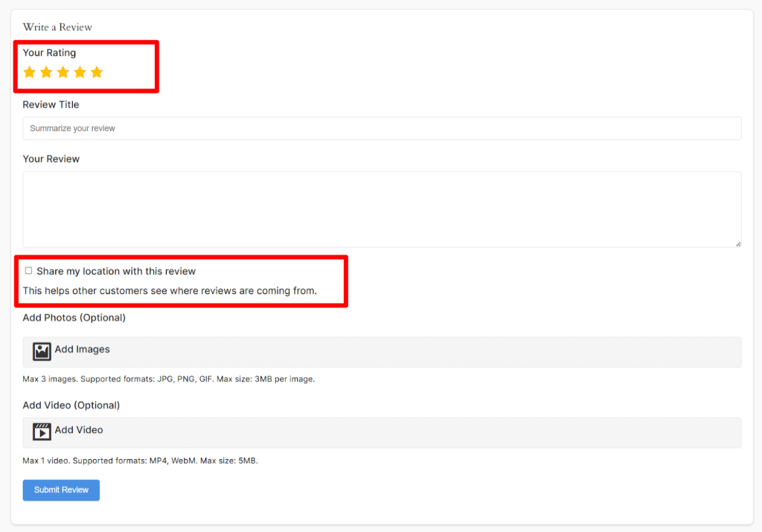Click the Add Images picture icon

[42, 351]
